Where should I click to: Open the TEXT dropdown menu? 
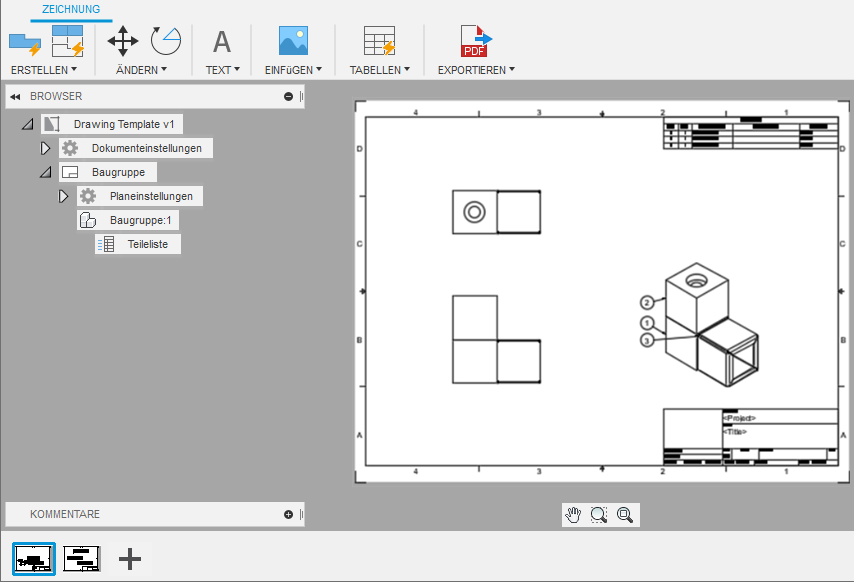[x=222, y=70]
